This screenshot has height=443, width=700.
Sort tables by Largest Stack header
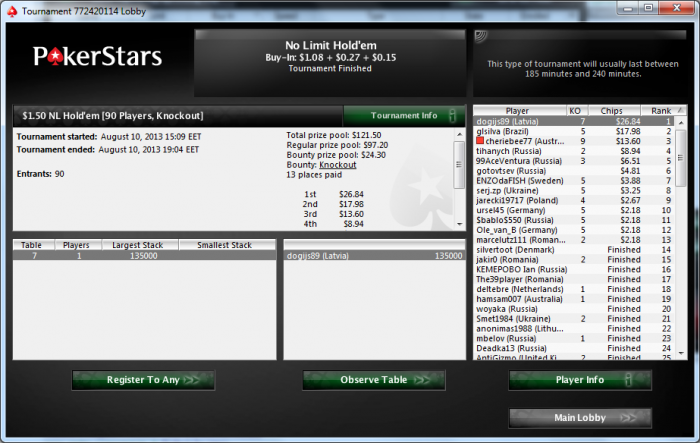pyautogui.click(x=138, y=245)
